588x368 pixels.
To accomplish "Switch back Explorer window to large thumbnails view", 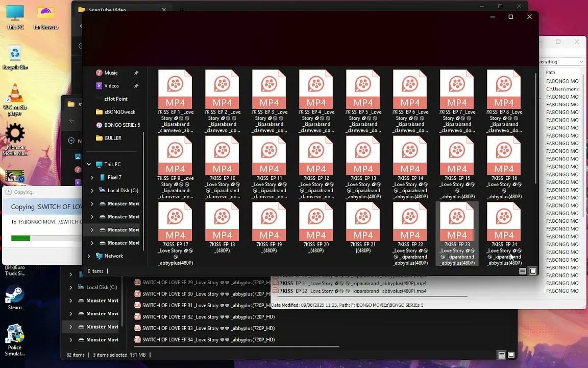I will click(511, 355).
